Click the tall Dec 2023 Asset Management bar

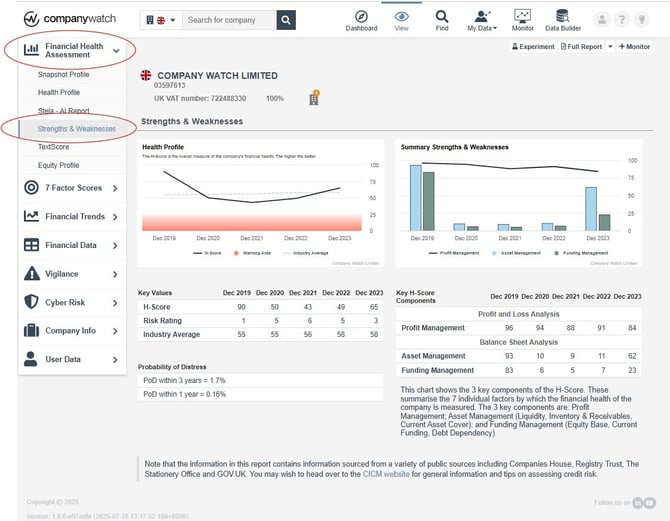tap(591, 209)
